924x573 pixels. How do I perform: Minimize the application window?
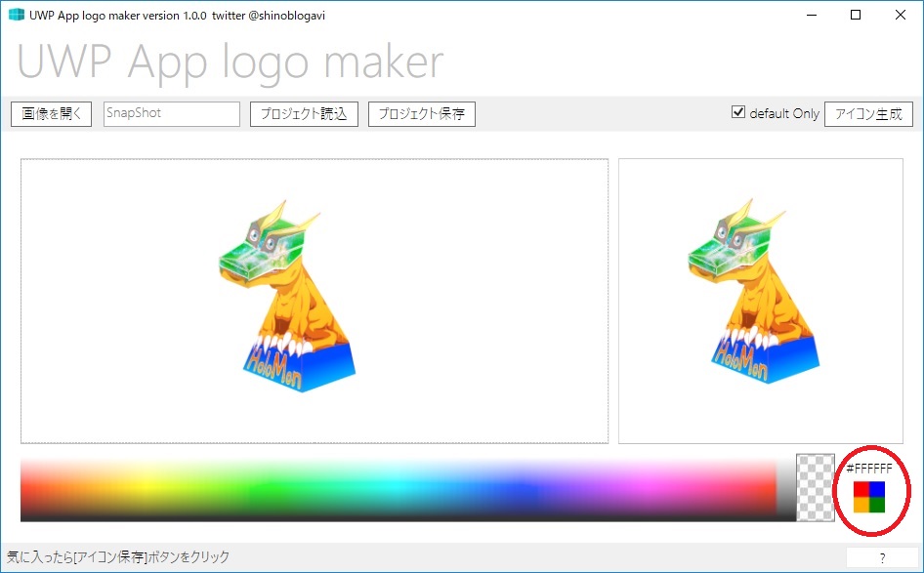pyautogui.click(x=812, y=16)
